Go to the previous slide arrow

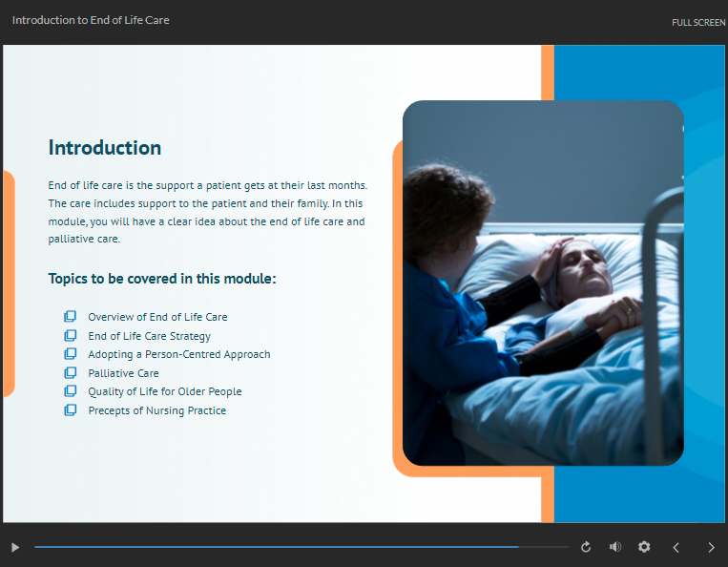[676, 548]
